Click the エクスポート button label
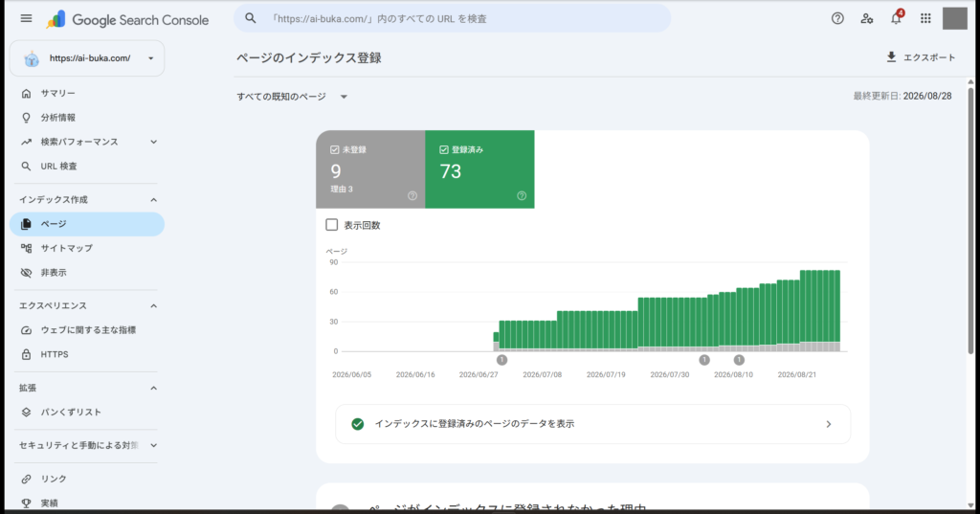 pos(928,57)
